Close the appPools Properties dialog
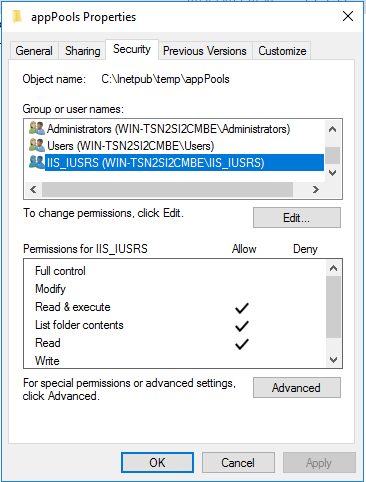This screenshot has width=366, height=482. (348, 16)
